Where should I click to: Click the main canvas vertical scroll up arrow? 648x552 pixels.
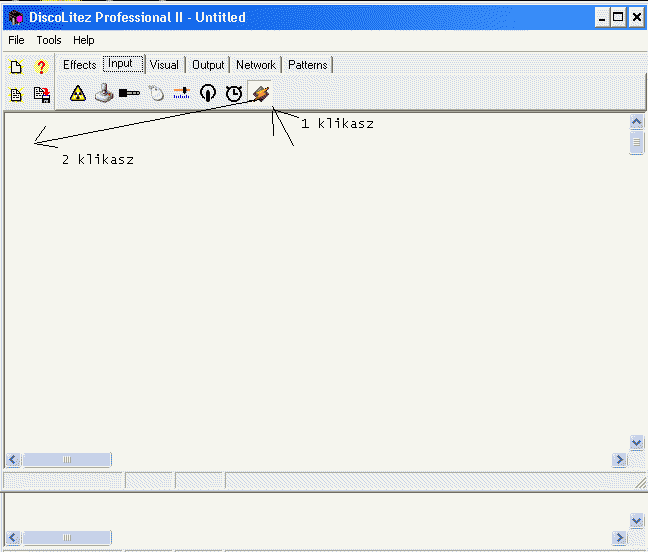636,121
